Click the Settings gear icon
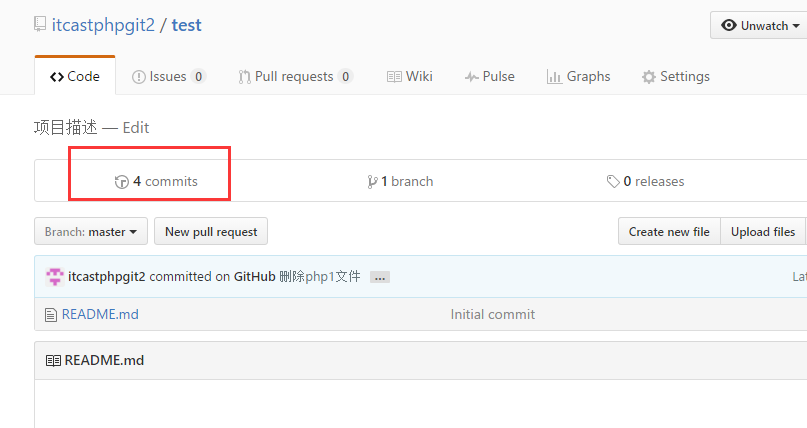Screen dimensions: 807x428 click(x=648, y=77)
